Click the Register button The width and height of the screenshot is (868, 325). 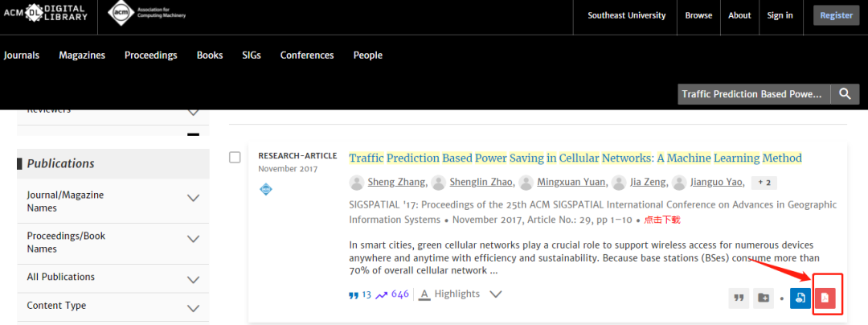836,15
